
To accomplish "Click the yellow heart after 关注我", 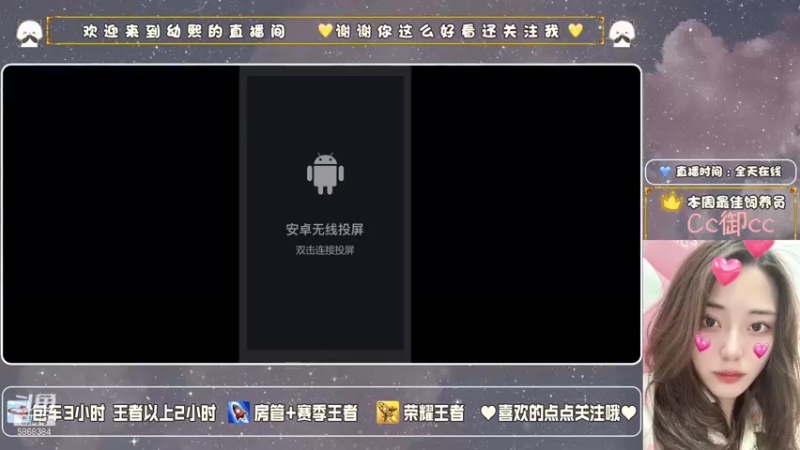I will (x=576, y=31).
